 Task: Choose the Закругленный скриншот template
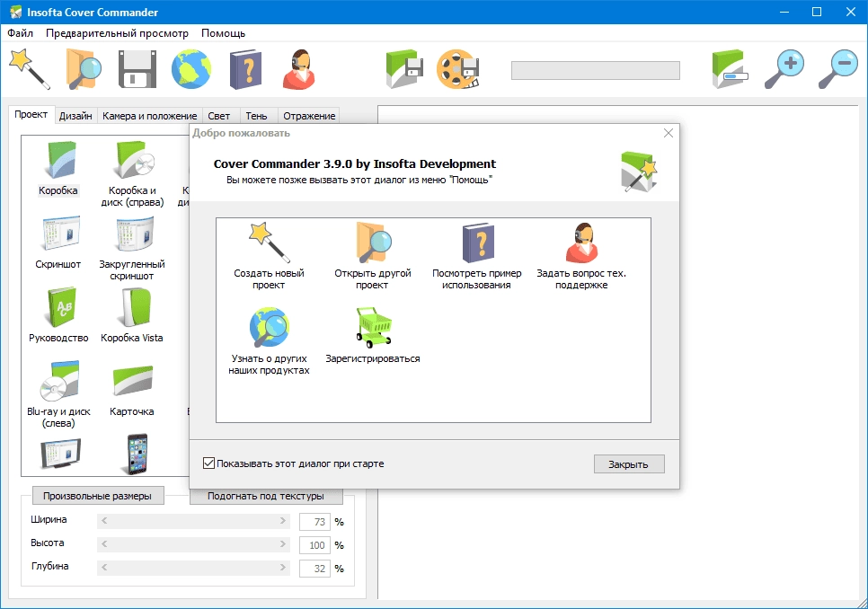[x=132, y=248]
